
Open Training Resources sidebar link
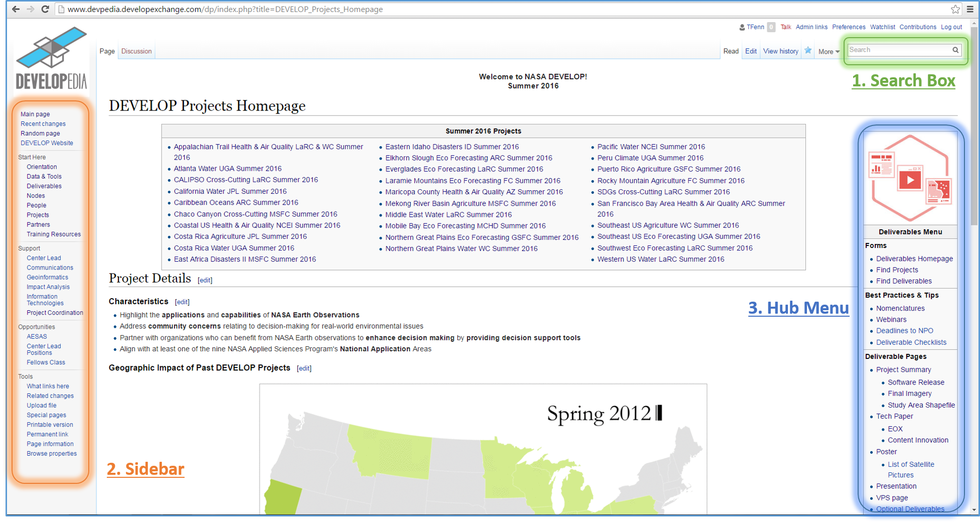(54, 234)
